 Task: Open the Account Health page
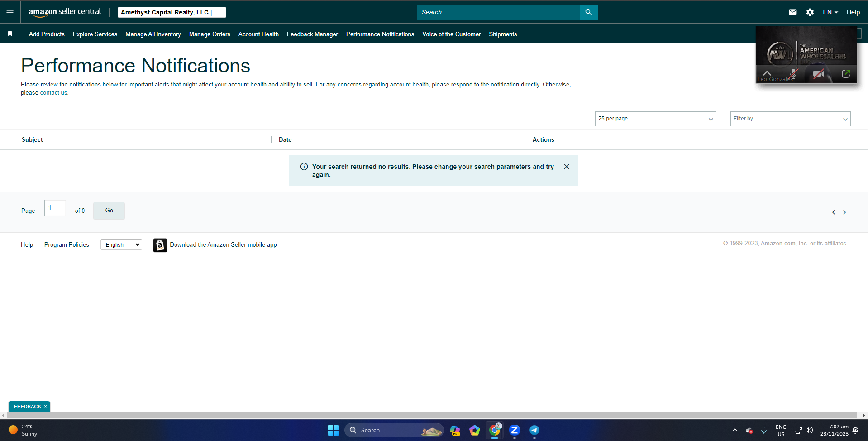[x=258, y=34]
